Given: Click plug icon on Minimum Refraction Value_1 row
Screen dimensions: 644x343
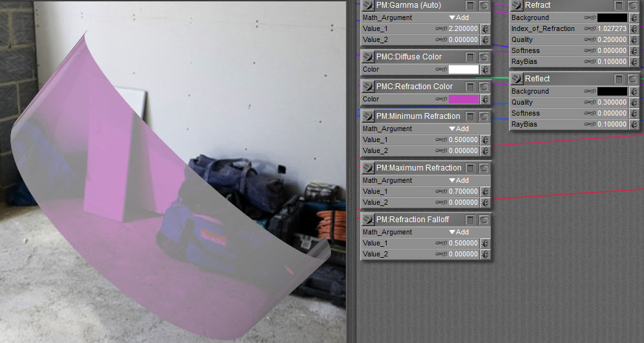Looking at the screenshot, I should coord(485,140).
